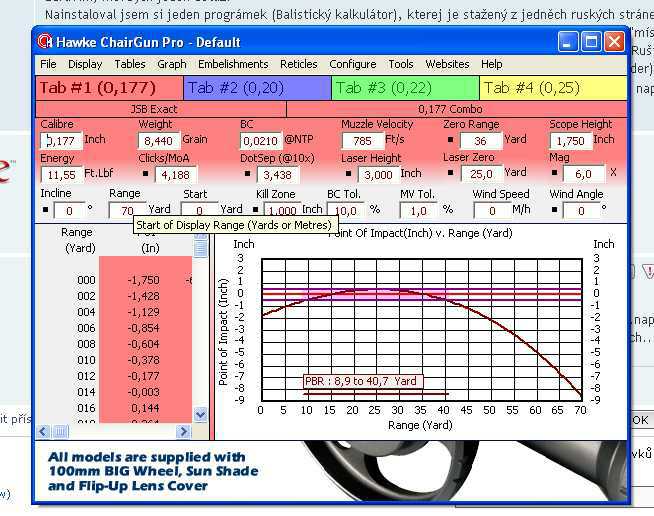This screenshot has height=516, width=654.
Task: Open the Graph menu
Action: tap(172, 64)
